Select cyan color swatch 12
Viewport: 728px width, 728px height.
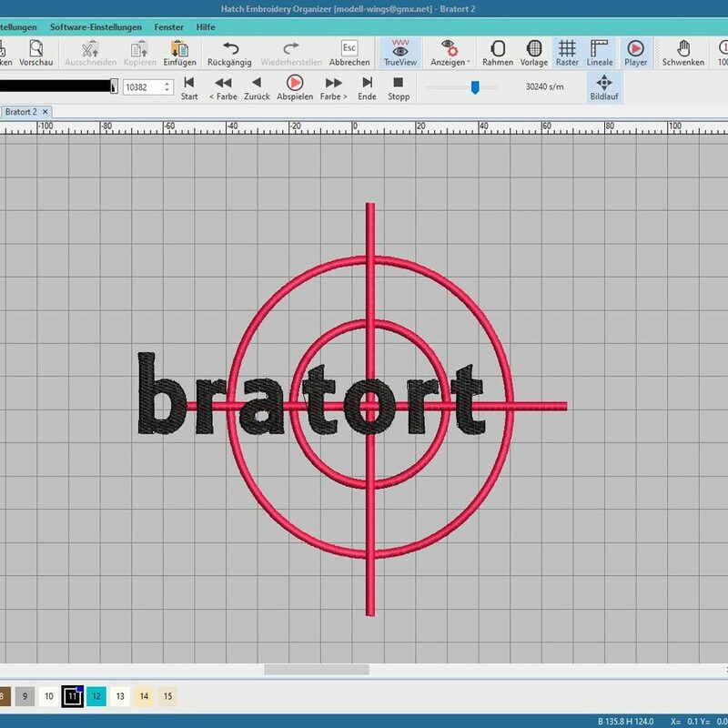96,696
